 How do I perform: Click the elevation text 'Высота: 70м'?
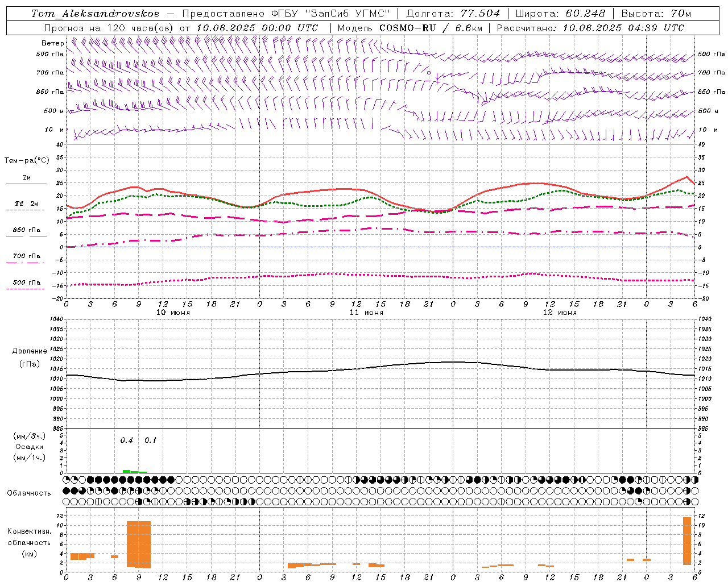pyautogui.click(x=656, y=14)
